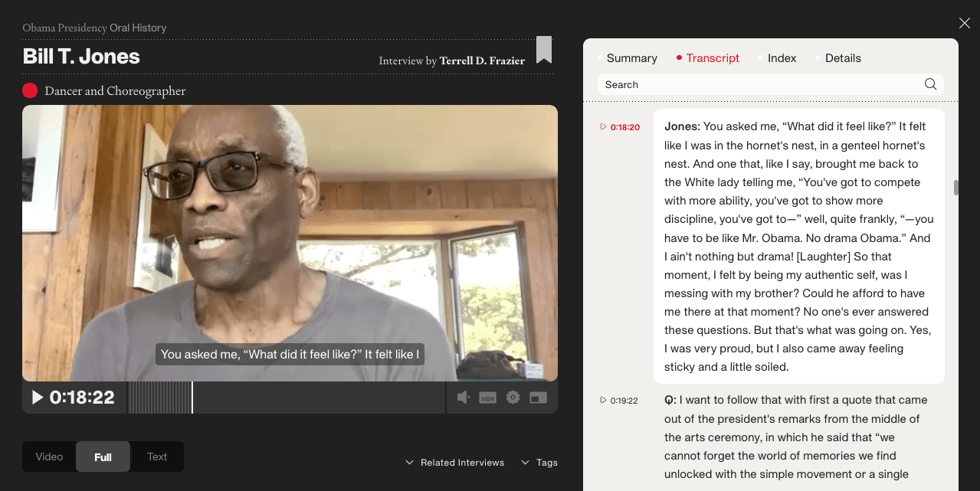Enter picture-in-picture mode

pos(536,398)
